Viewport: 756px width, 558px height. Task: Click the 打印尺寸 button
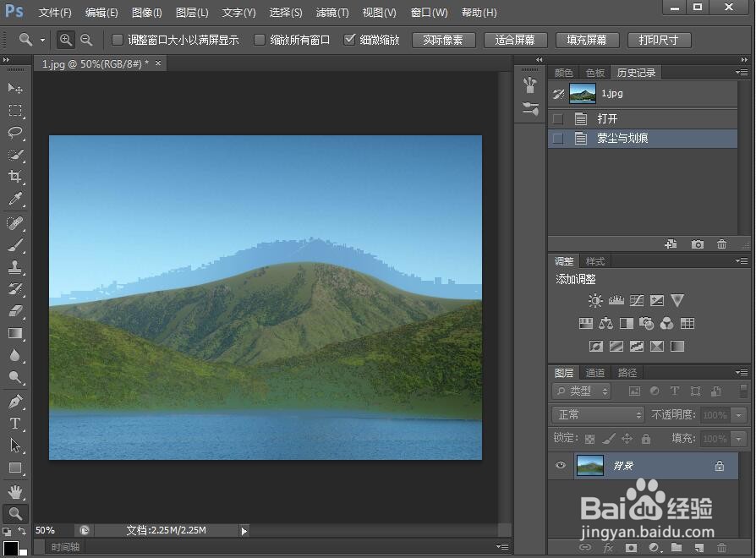[x=659, y=40]
